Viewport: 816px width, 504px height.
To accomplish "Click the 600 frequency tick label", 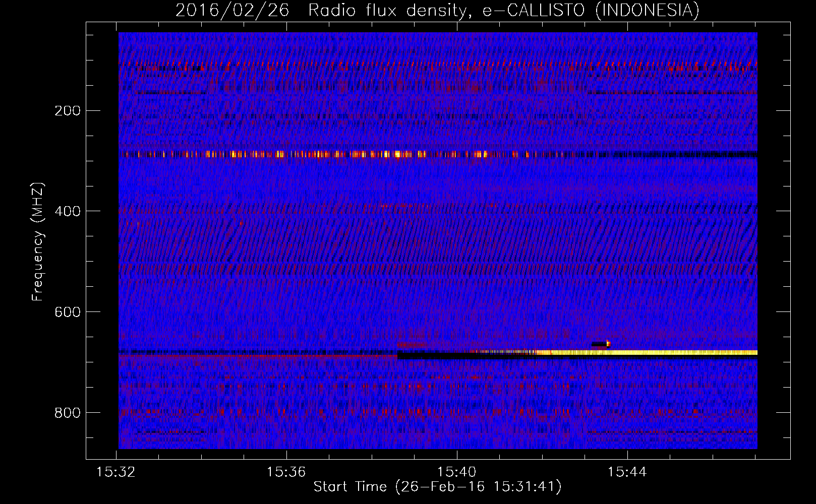I will coord(68,312).
